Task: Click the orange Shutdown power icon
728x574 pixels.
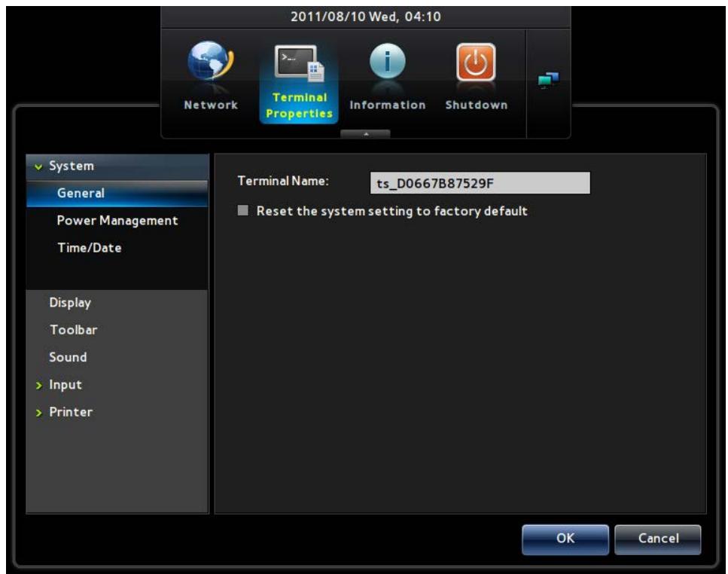Action: click(x=476, y=62)
